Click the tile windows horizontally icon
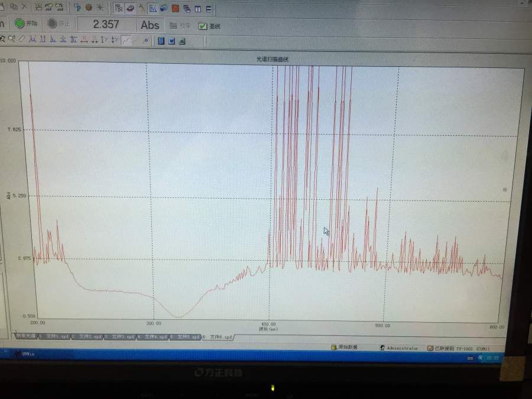The width and height of the screenshot is (532, 399). 209,9
